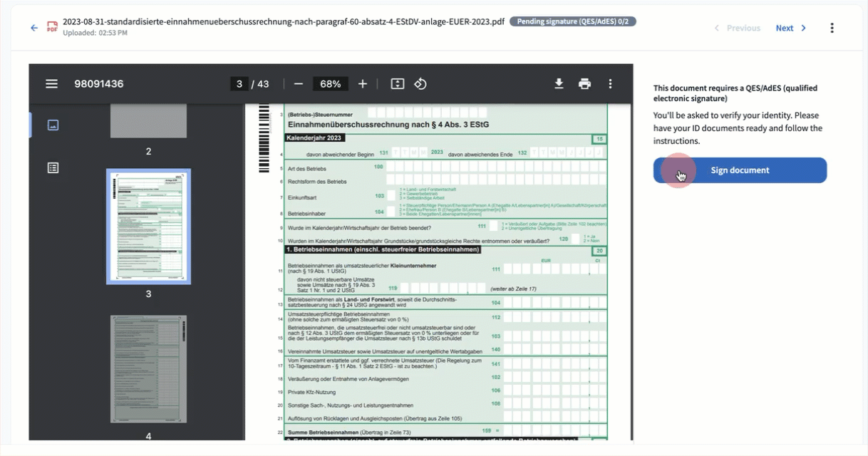
Task: Print the document using printer icon
Action: [x=584, y=83]
